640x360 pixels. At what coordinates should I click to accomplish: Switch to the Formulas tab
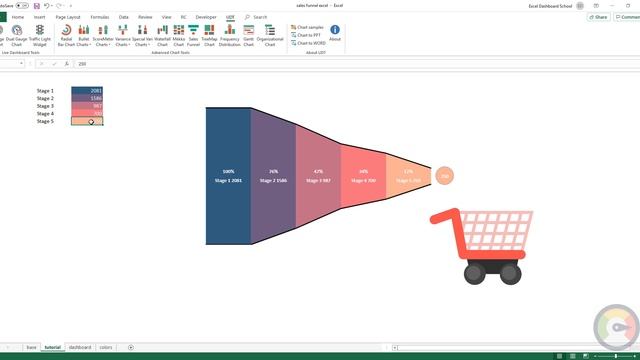pos(100,17)
